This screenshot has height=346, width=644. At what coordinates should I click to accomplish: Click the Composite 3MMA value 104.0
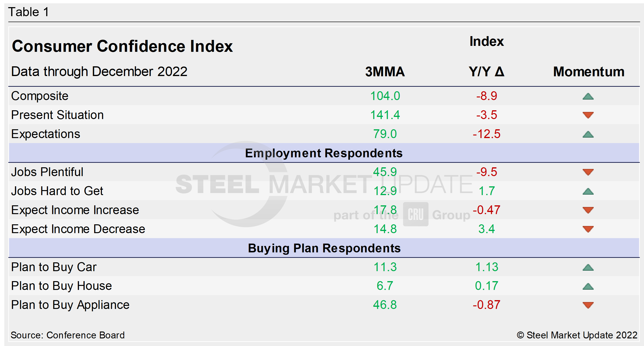pos(385,96)
